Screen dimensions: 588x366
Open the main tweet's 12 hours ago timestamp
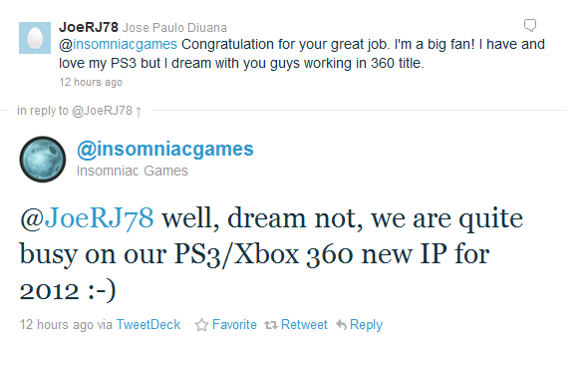[56, 325]
